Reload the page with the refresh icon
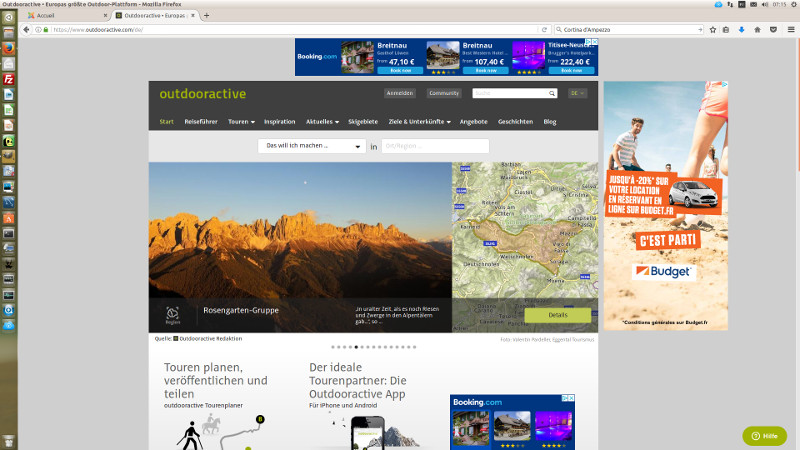The image size is (800, 450). coord(544,30)
